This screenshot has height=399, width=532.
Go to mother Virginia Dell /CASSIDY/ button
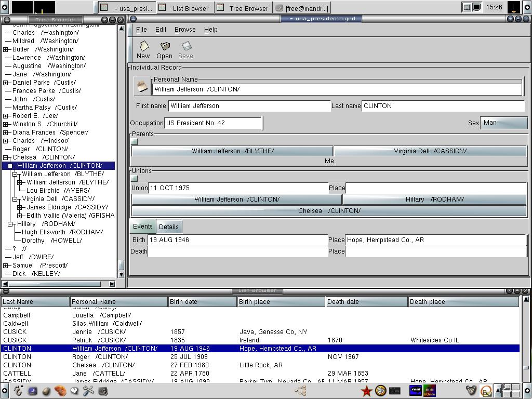pyautogui.click(x=430, y=151)
